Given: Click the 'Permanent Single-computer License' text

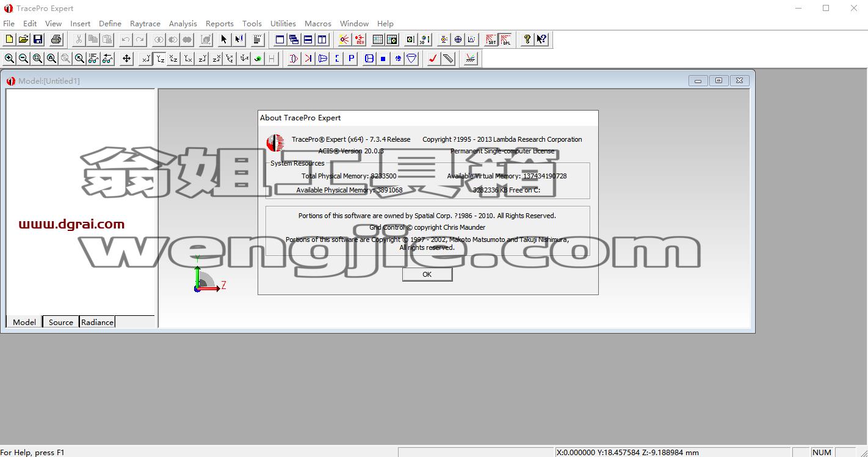Looking at the screenshot, I should pos(502,151).
